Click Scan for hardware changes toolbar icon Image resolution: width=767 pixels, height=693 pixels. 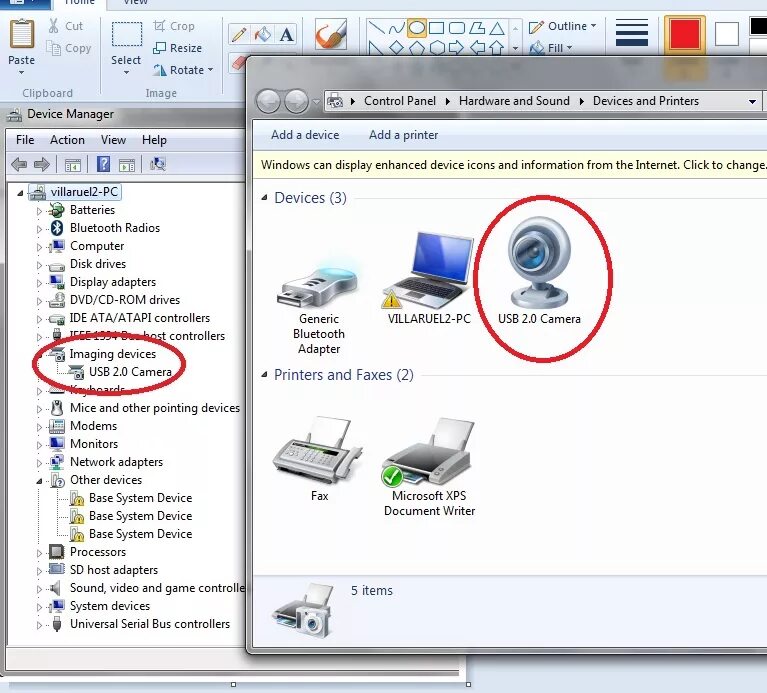point(158,164)
